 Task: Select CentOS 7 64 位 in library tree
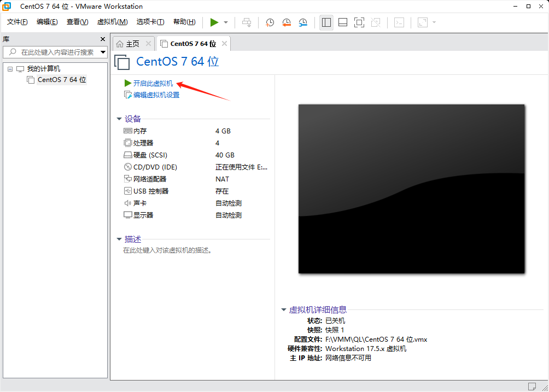[x=62, y=80]
